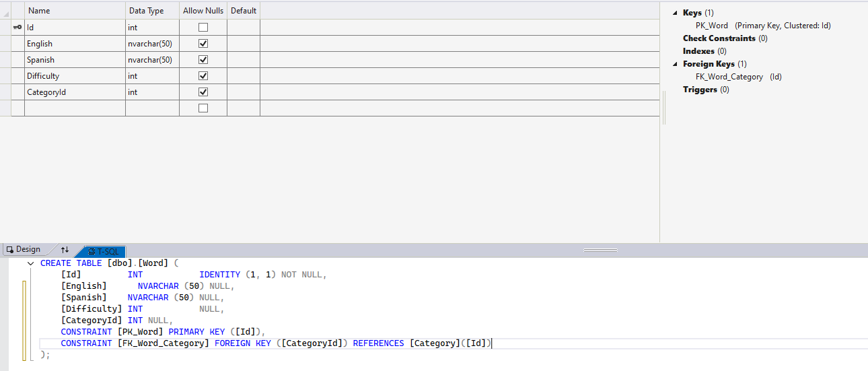The image size is (868, 371).
Task: Click REFERENCES keyword in the SQL code
Action: 378,343
